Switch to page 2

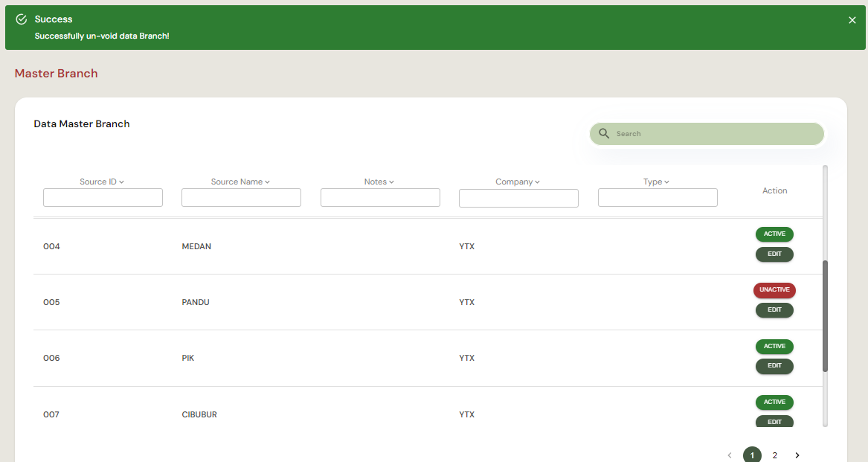pos(774,455)
